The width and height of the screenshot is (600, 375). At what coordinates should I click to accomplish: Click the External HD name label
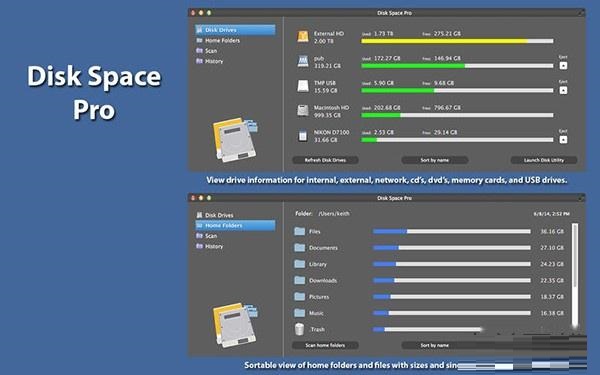click(x=329, y=34)
